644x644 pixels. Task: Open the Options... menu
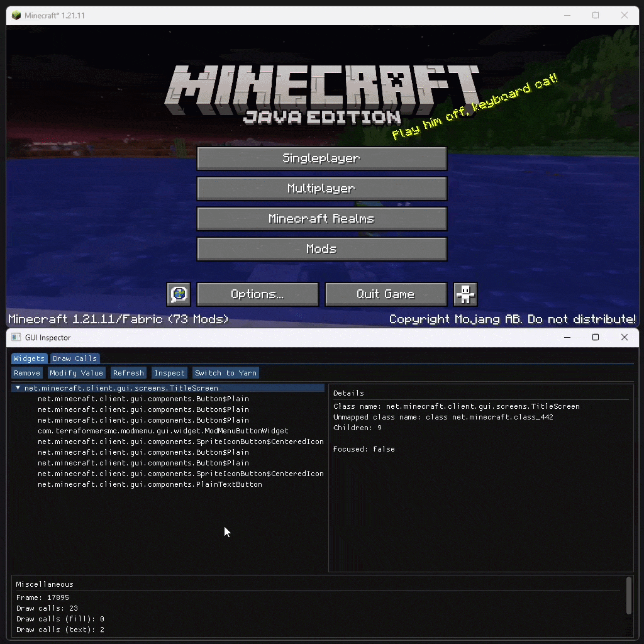pos(257,294)
